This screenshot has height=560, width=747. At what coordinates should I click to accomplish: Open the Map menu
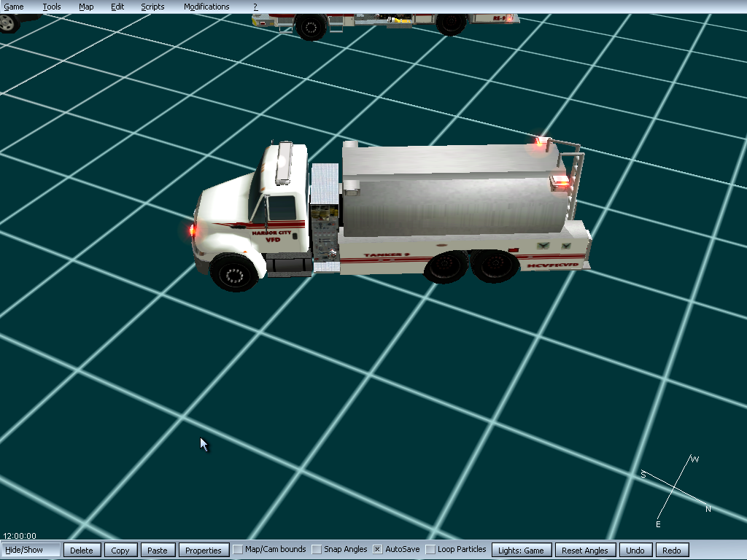[86, 7]
